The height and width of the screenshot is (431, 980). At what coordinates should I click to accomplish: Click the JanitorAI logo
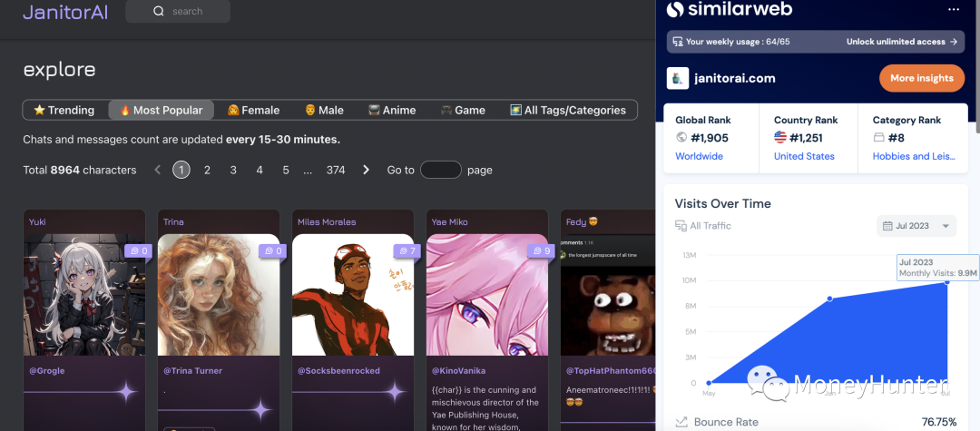[x=65, y=12]
